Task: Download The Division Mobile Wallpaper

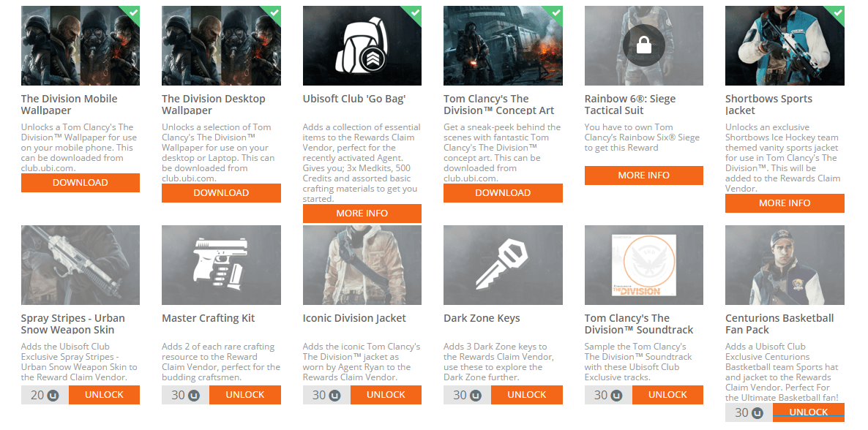Action: pos(80,183)
